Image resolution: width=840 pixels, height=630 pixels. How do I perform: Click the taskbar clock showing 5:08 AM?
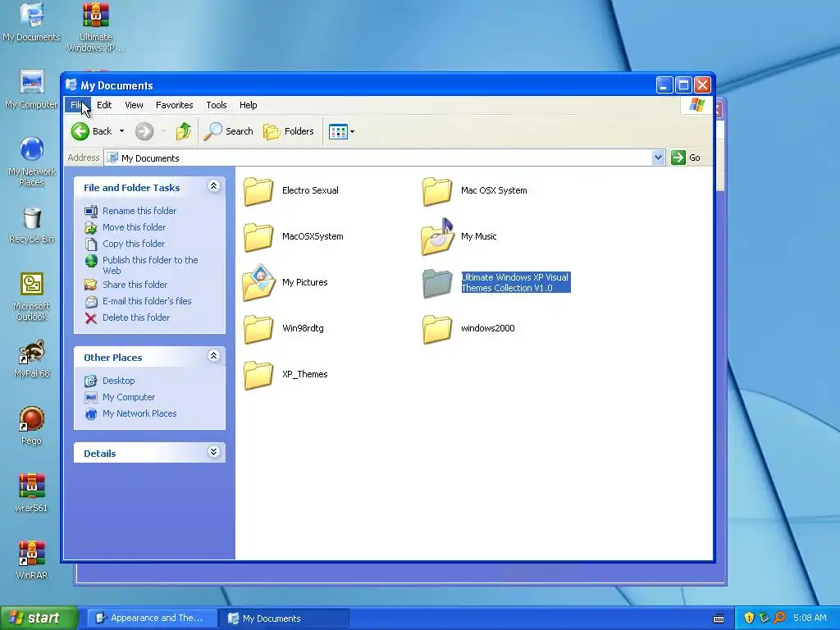coord(810,619)
